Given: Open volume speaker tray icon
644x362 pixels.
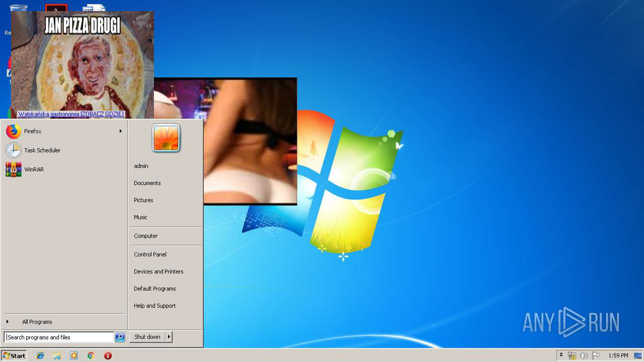Looking at the screenshot, I should [584, 355].
